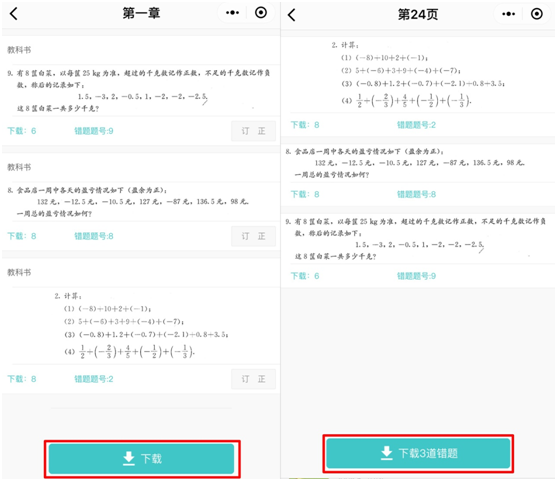Select 错题题号:9 label in 第一章 list
Viewport: 557px width, 481px height.
94,131
